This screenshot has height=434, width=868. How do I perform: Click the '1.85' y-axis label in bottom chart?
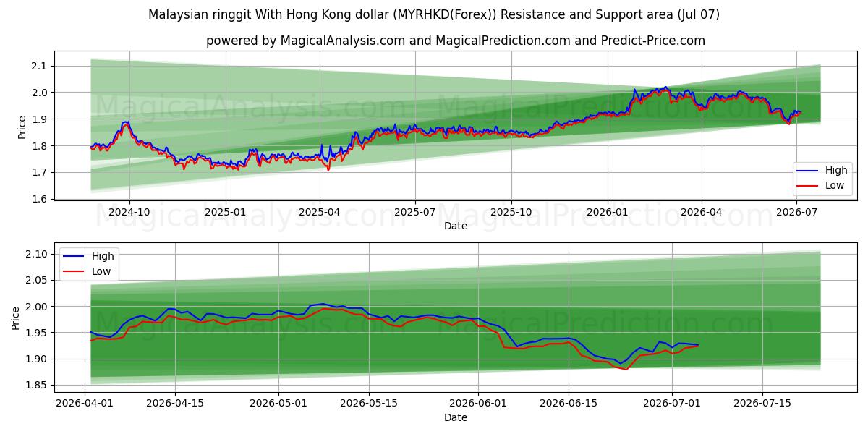click(x=36, y=386)
